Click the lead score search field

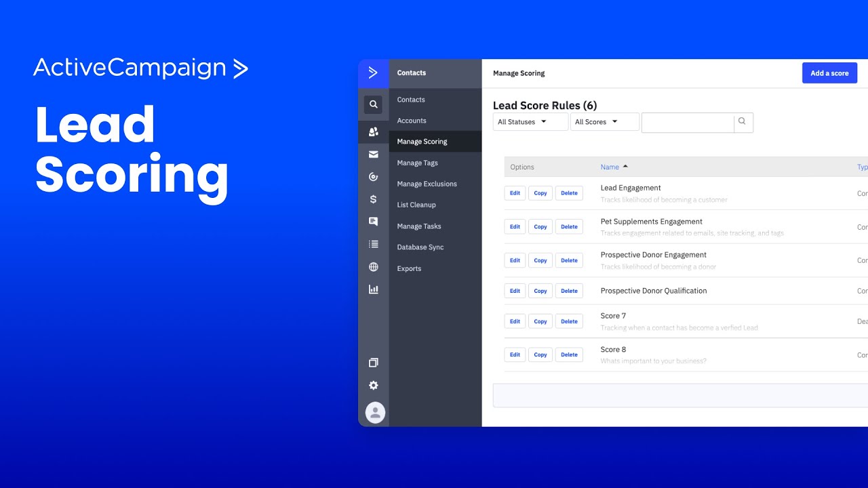(x=688, y=122)
